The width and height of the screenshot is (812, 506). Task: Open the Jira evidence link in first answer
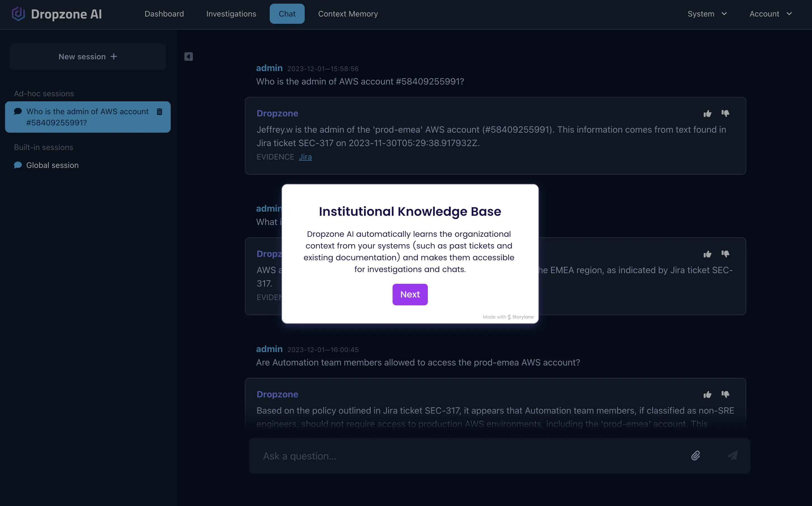[305, 157]
